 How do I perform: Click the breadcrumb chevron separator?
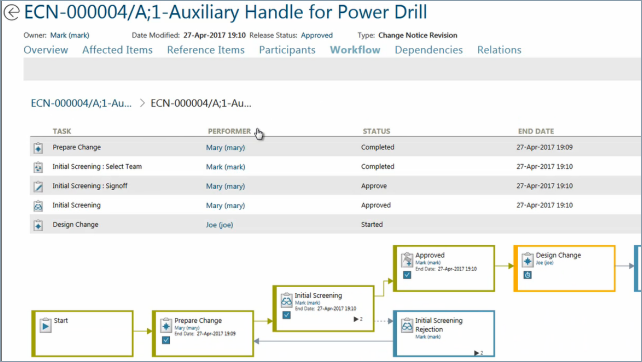point(142,103)
